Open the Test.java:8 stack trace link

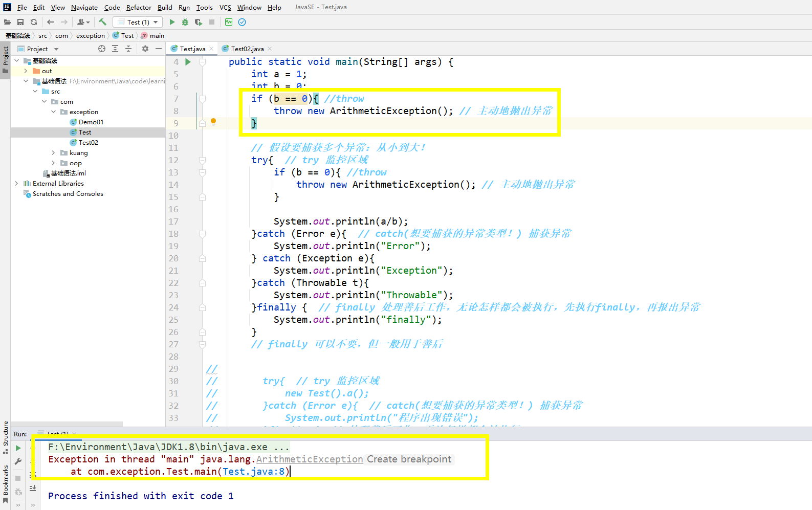click(x=253, y=472)
